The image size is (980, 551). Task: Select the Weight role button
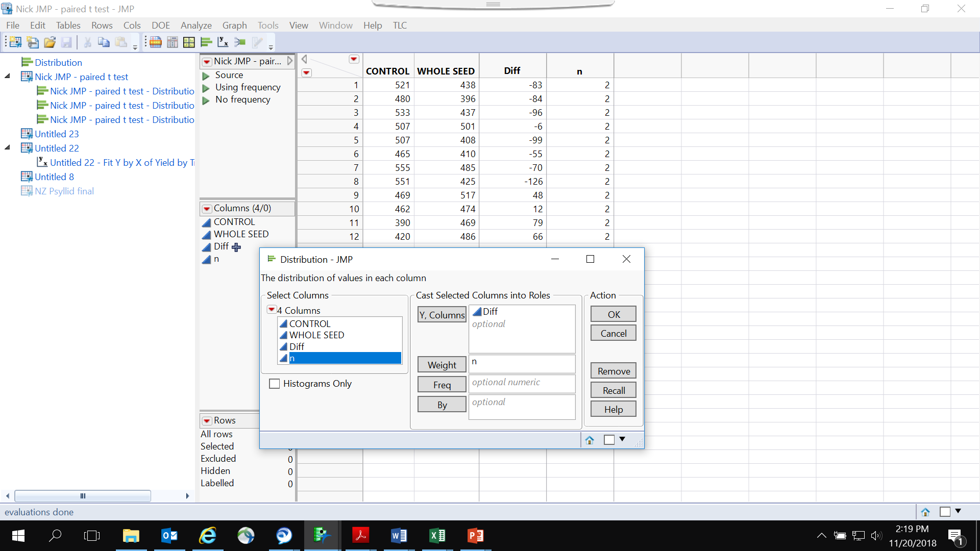(442, 365)
